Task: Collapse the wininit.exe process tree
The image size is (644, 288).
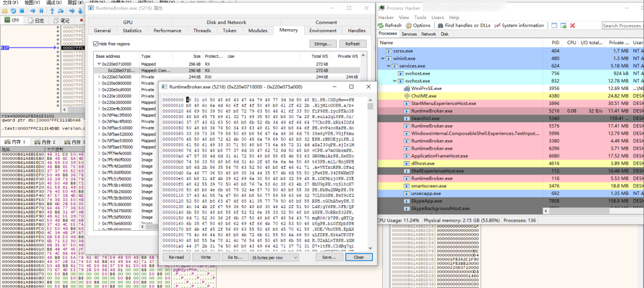Action: (x=383, y=58)
